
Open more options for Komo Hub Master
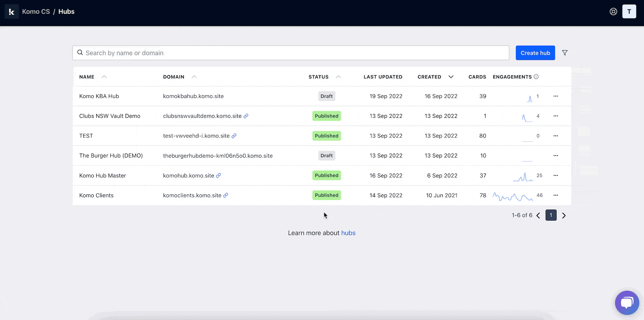click(556, 175)
